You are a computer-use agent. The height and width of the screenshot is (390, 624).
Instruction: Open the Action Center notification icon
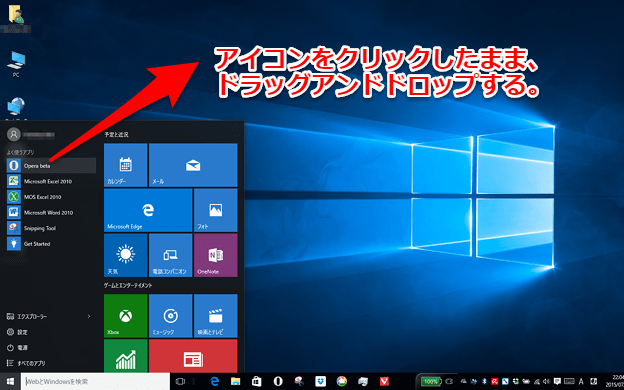(x=557, y=382)
